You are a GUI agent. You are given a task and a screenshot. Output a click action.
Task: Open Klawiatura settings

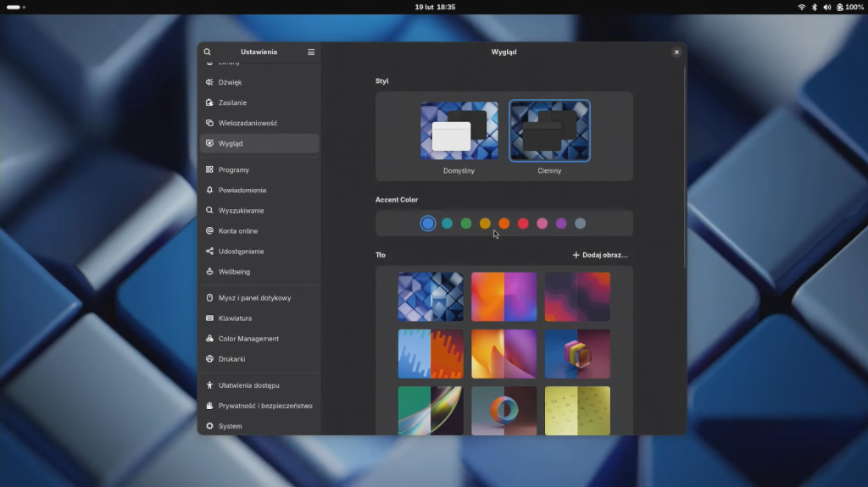coord(259,318)
